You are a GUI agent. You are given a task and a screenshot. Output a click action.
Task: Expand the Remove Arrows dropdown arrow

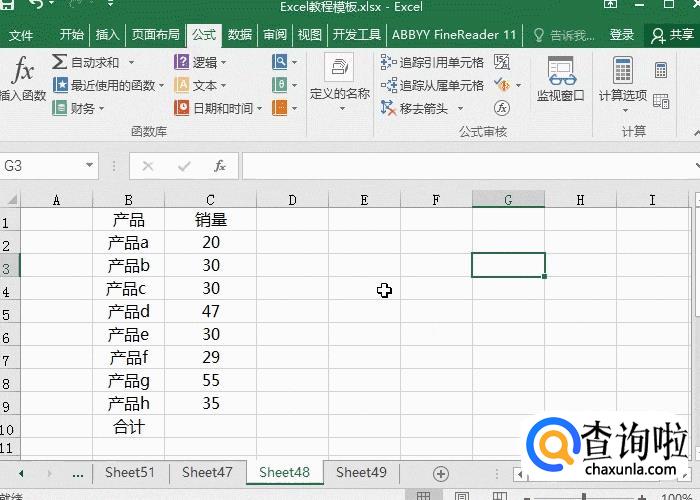click(460, 108)
